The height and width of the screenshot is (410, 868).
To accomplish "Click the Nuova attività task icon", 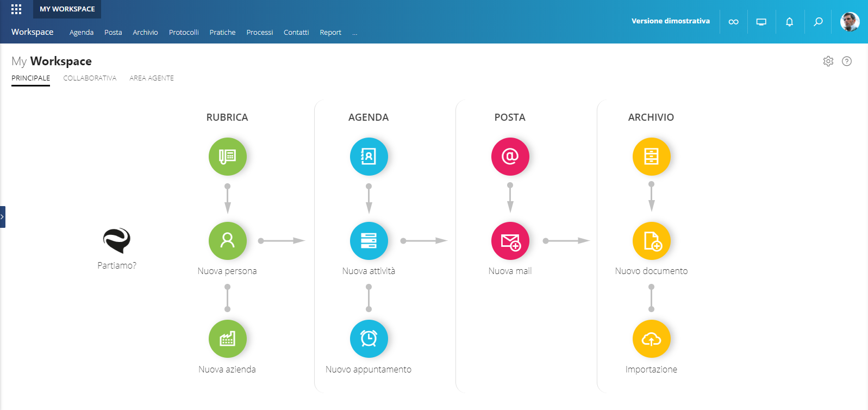I will (369, 241).
